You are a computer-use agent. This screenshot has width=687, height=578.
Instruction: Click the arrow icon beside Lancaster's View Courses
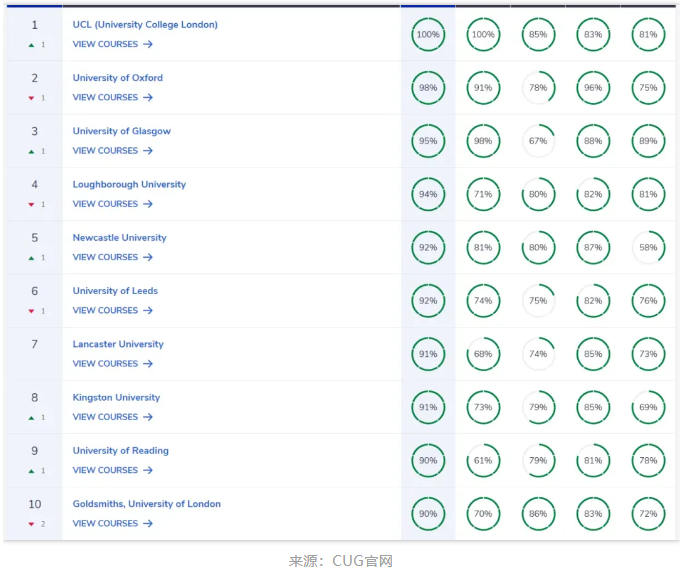(x=148, y=364)
